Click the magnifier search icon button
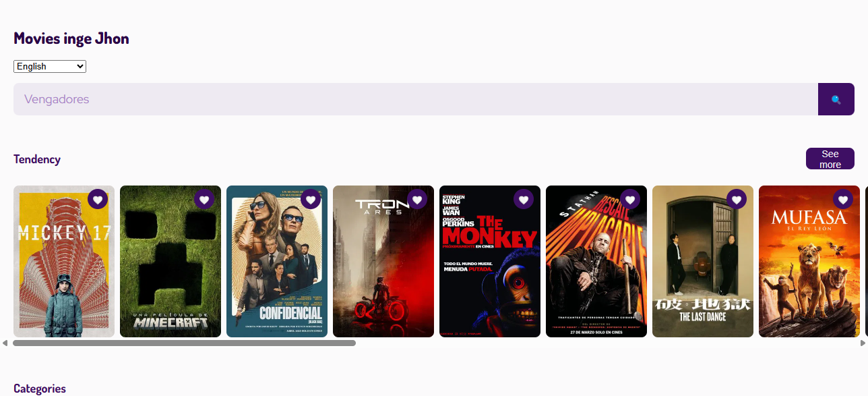The image size is (868, 396). (x=836, y=99)
